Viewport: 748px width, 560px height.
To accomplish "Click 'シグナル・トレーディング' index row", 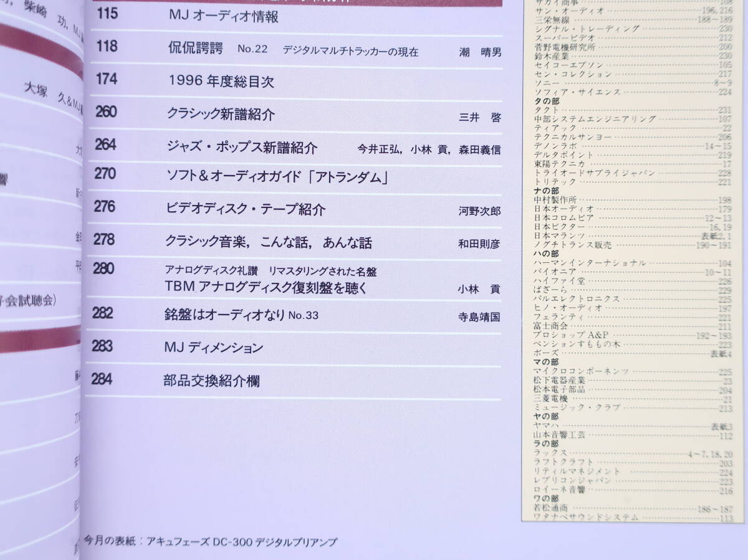I will coord(633,29).
